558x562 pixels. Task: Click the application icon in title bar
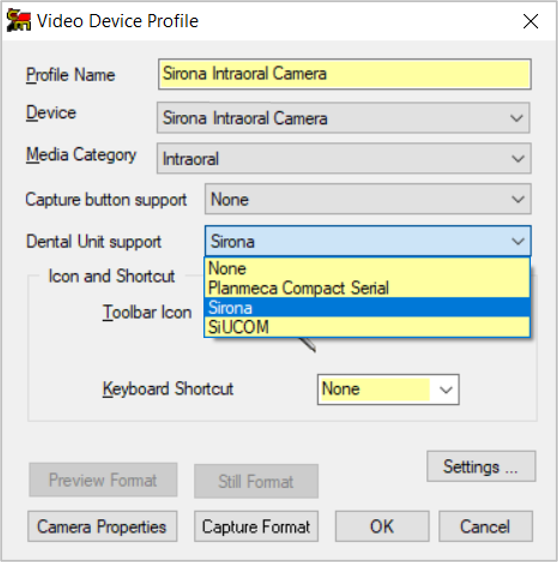[x=19, y=20]
